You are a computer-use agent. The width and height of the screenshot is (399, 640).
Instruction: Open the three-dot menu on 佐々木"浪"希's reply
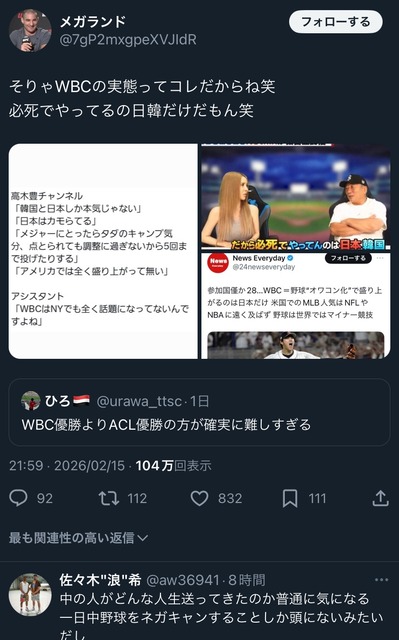[381, 580]
